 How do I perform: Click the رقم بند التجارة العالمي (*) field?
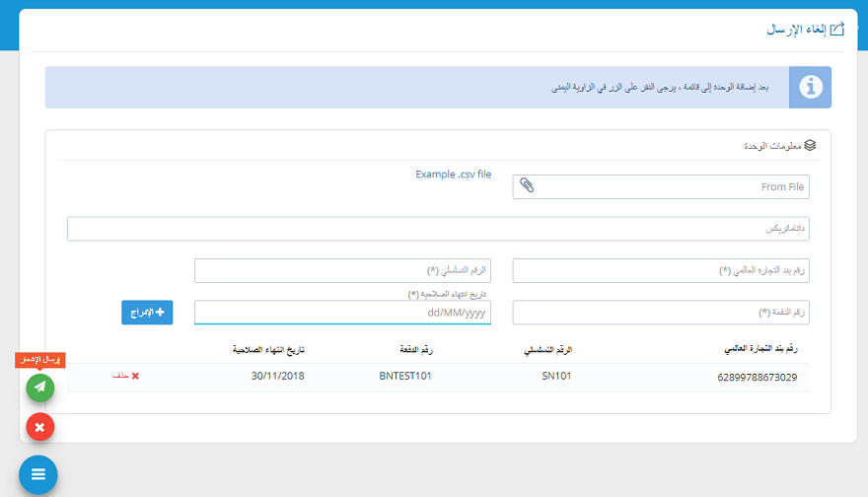(661, 271)
